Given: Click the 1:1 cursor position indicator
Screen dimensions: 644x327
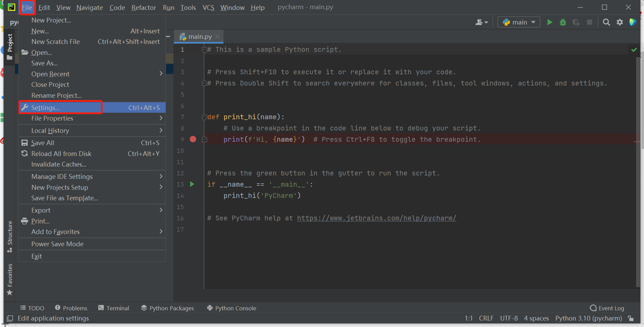Looking at the screenshot, I should [x=469, y=318].
